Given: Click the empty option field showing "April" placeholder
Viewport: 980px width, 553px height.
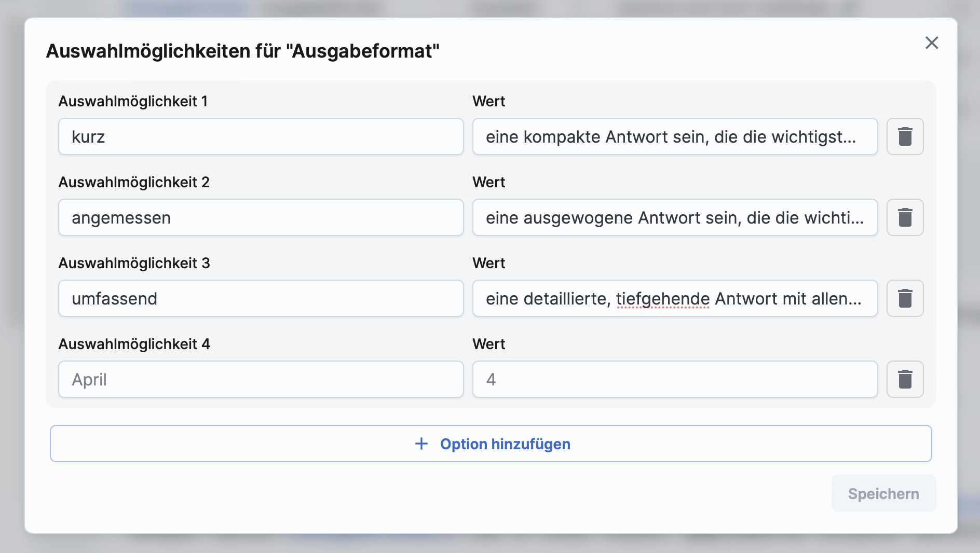Looking at the screenshot, I should pyautogui.click(x=260, y=379).
